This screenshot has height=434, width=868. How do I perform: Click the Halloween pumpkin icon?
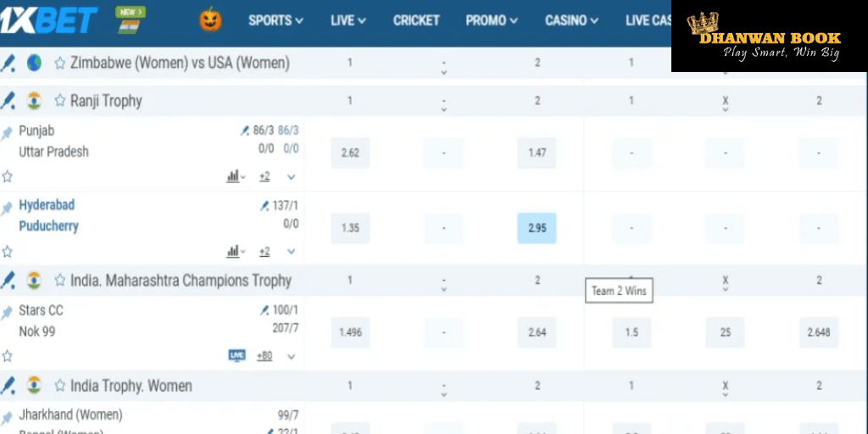pos(210,19)
